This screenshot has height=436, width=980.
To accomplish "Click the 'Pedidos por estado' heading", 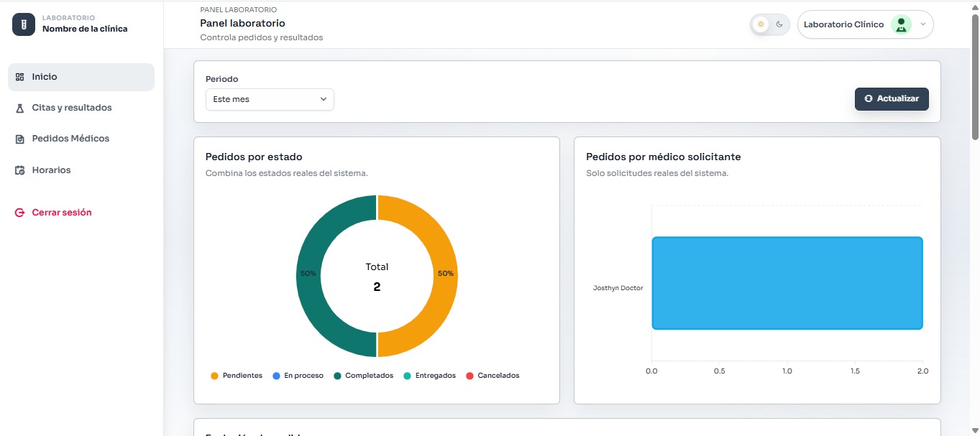I will point(254,157).
